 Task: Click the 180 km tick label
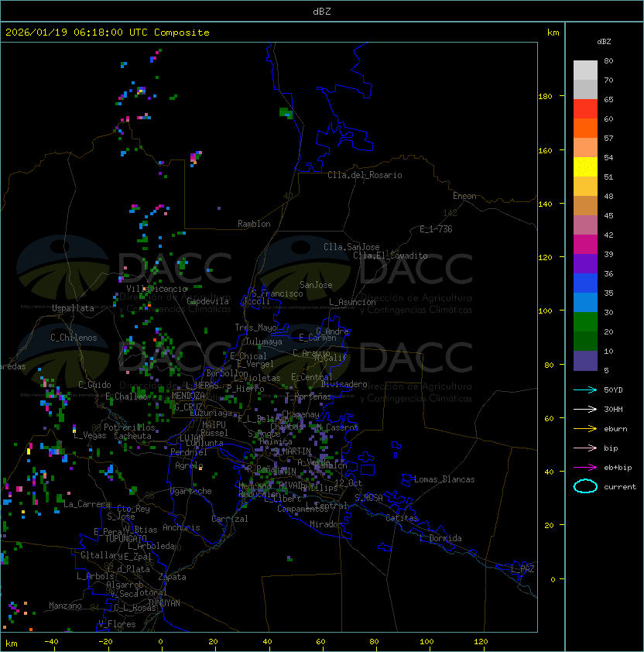[x=545, y=97]
